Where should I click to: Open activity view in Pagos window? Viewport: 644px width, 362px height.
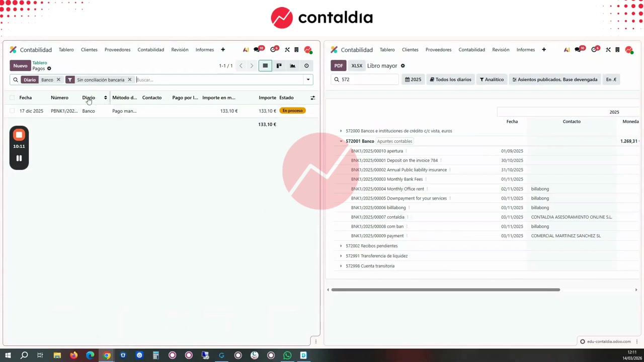coord(306,66)
